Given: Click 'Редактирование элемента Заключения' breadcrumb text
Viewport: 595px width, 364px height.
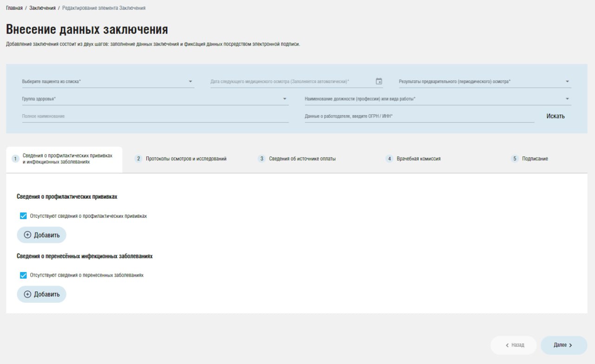Looking at the screenshot, I should [104, 8].
